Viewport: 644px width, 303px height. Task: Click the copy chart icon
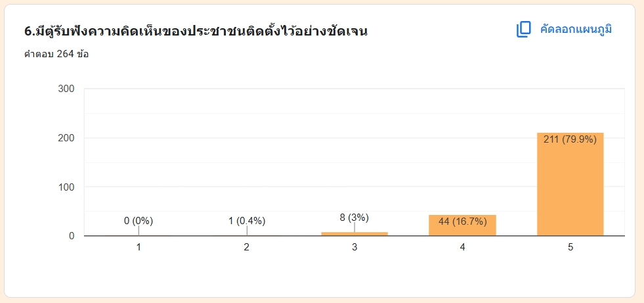[x=523, y=30]
